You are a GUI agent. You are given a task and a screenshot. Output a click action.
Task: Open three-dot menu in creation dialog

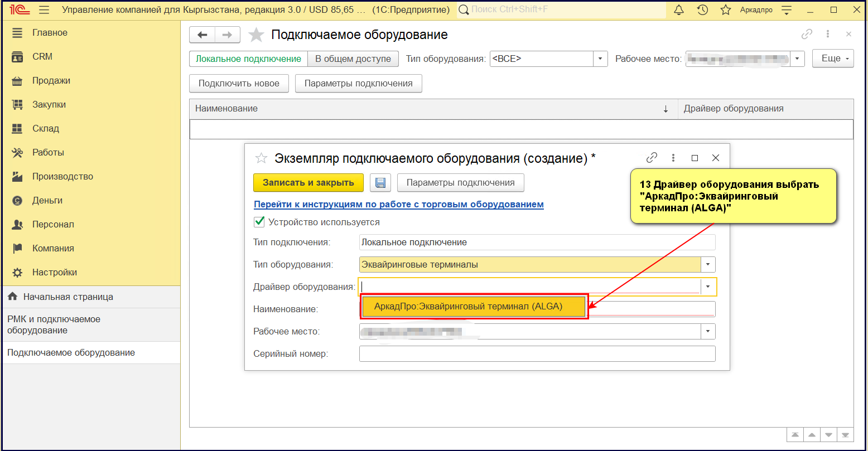click(x=673, y=158)
